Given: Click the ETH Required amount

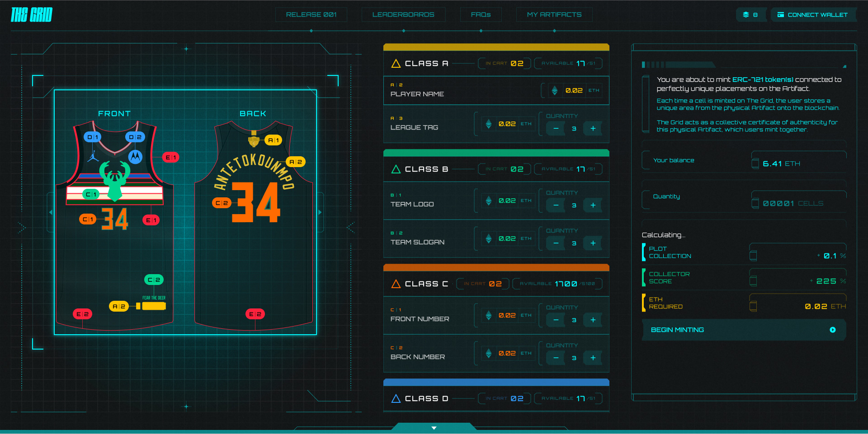Looking at the screenshot, I should 825,306.
